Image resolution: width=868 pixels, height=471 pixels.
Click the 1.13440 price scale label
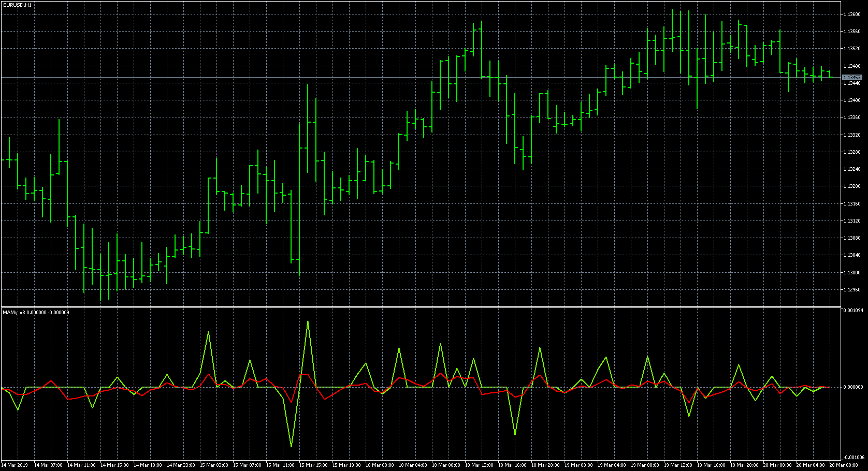[x=852, y=83]
